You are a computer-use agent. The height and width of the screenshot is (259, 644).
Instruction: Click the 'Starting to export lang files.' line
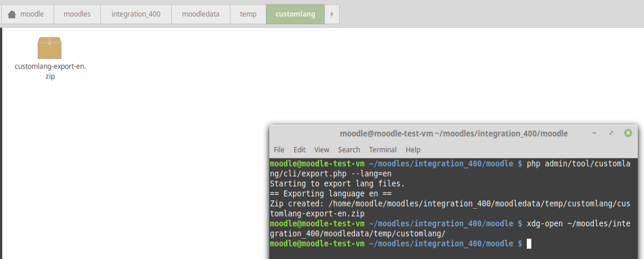[x=337, y=184]
